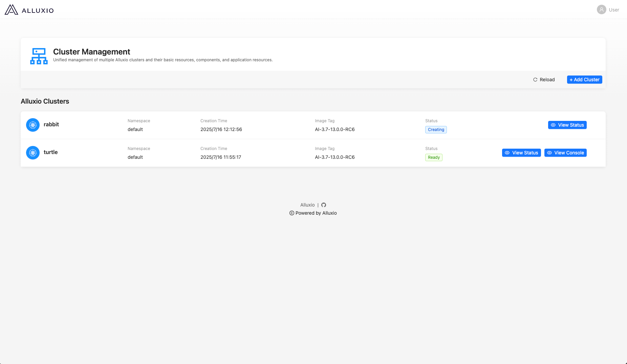This screenshot has width=627, height=364.
Task: Click the Reload circular arrow icon
Action: [535, 80]
